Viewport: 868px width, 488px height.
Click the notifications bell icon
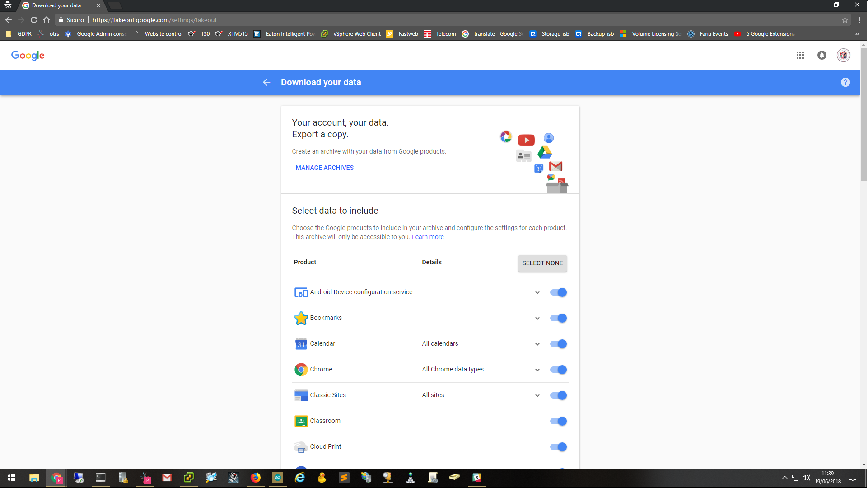822,55
